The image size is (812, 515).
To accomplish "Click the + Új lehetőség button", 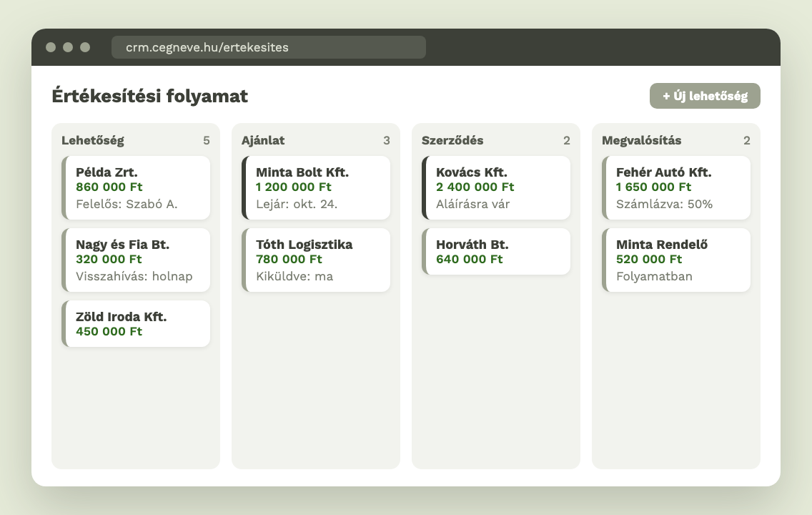I will pyautogui.click(x=705, y=96).
